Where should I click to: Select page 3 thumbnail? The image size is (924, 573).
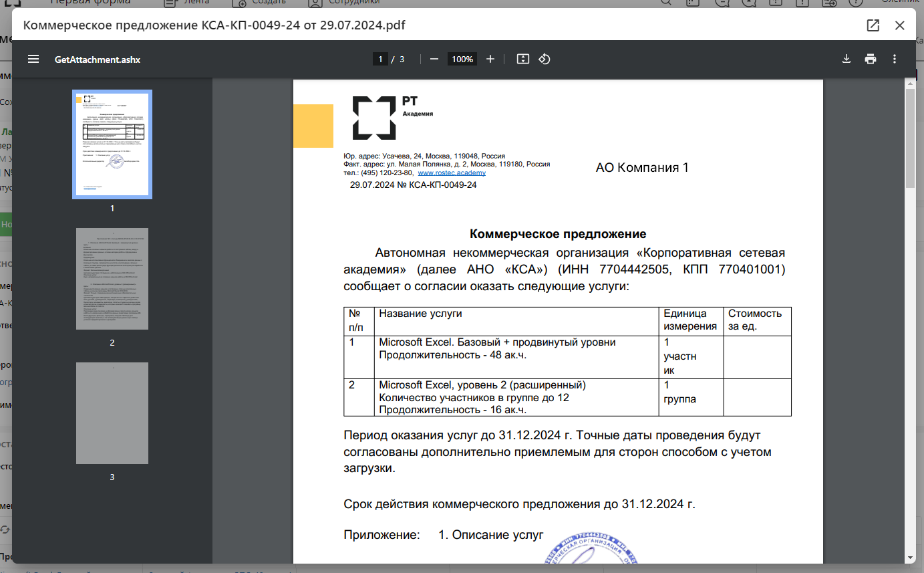(x=112, y=413)
